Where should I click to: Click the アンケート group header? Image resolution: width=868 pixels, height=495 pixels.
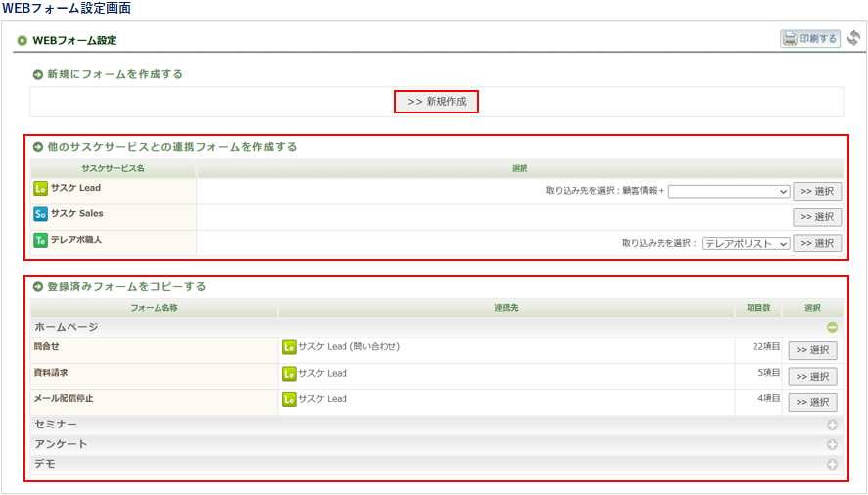(436, 444)
